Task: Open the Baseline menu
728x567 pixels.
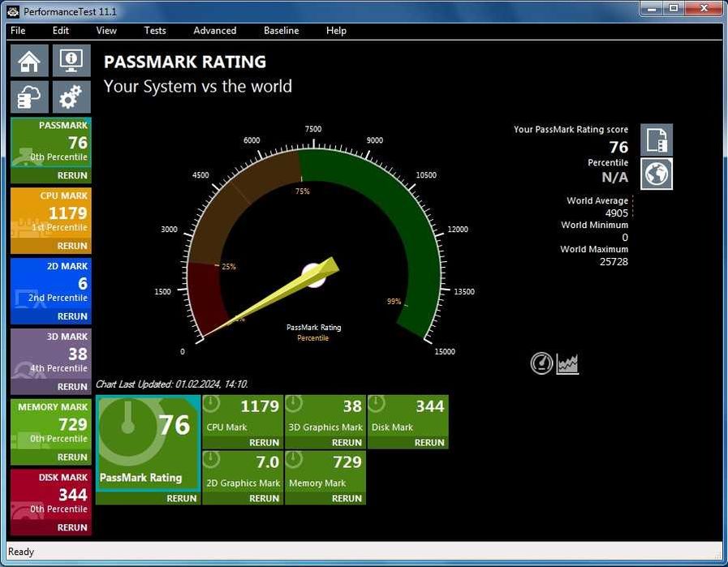Action: pos(281,31)
